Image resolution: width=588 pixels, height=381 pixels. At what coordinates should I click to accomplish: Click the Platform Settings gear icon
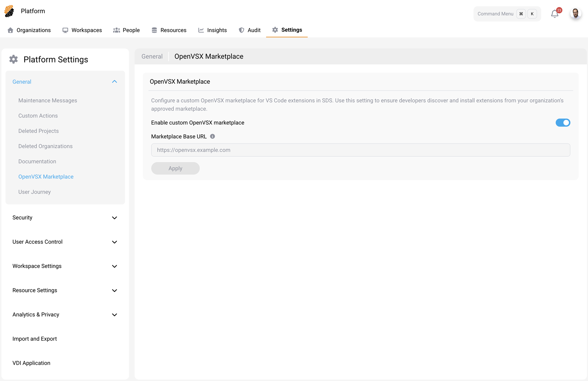pyautogui.click(x=14, y=59)
